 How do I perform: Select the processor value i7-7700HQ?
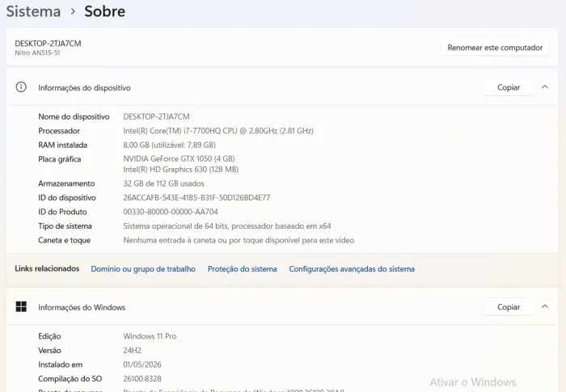[x=218, y=131]
